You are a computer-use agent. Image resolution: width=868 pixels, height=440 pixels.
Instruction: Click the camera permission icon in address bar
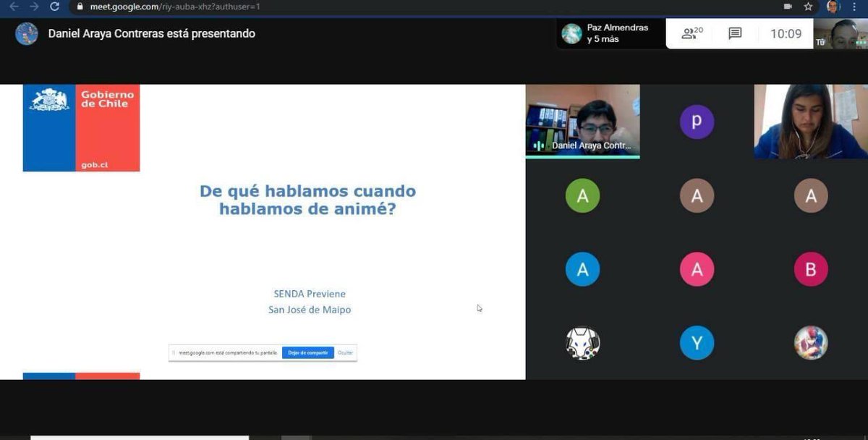tap(788, 7)
